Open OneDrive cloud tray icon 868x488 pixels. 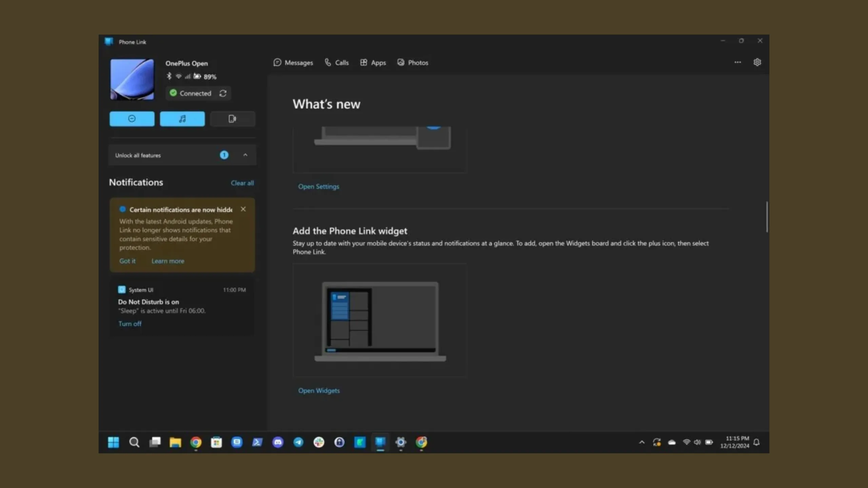pos(672,442)
